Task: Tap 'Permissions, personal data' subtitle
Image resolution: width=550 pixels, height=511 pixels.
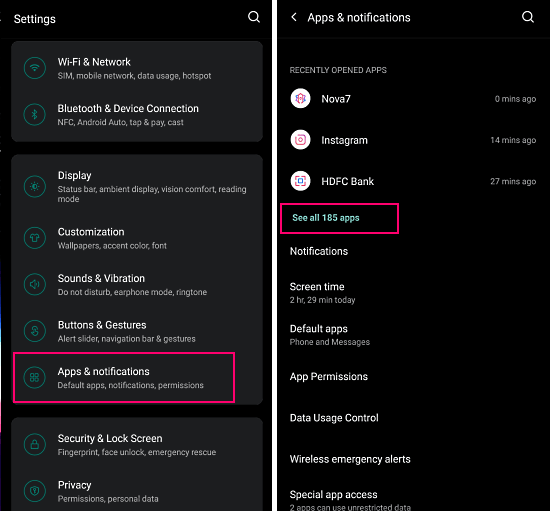Action: tap(108, 499)
